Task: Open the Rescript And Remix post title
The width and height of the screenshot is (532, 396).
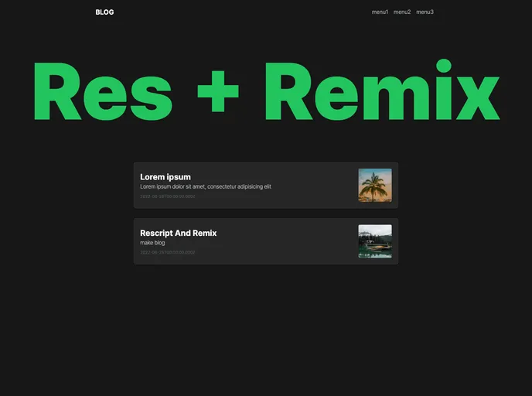Action: pos(178,233)
